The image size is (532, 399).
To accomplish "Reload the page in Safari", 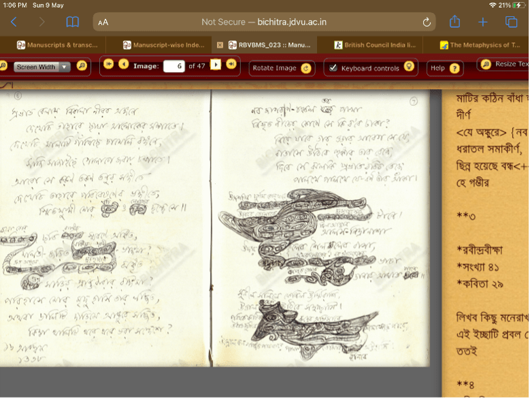I will pyautogui.click(x=427, y=22).
